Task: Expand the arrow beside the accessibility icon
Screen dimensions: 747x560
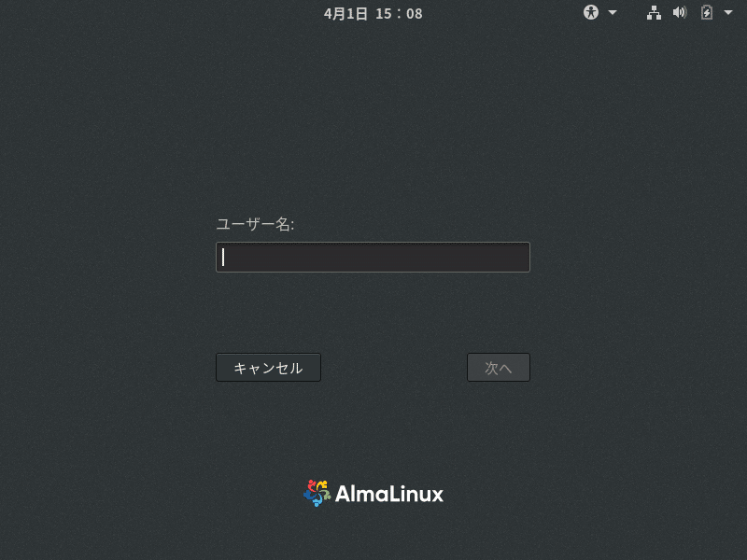Action: (x=613, y=13)
